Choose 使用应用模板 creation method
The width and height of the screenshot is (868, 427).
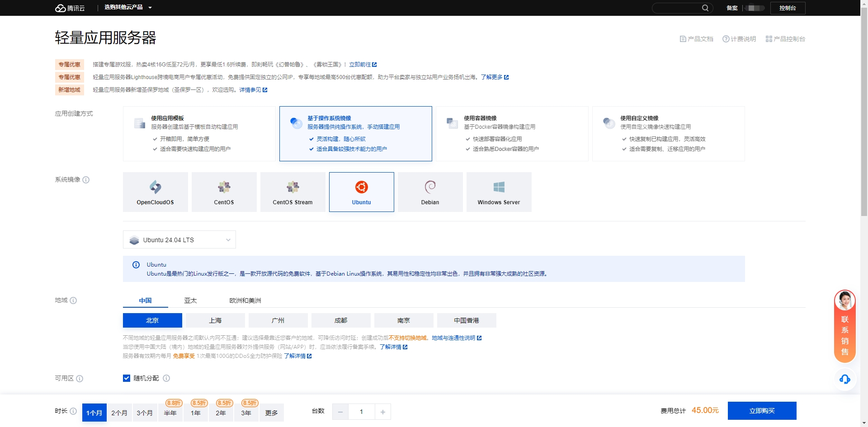[199, 134]
